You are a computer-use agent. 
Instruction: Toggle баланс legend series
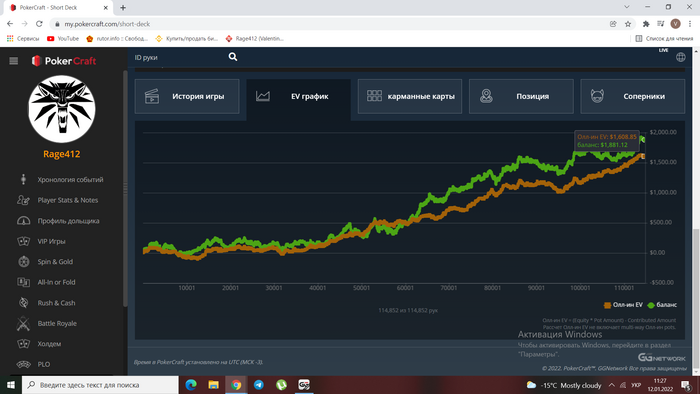click(x=662, y=305)
